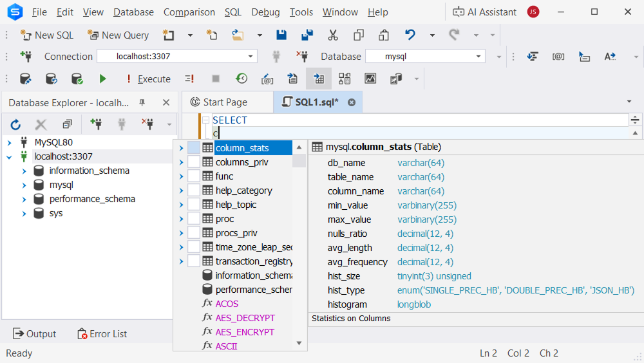The height and width of the screenshot is (363, 644).
Task: Expand the information_schema database node
Action: [x=24, y=171]
